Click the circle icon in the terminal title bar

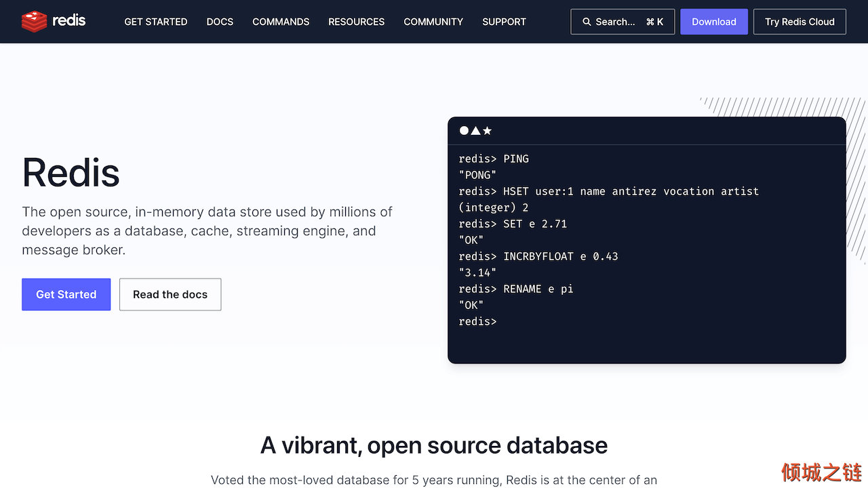464,131
